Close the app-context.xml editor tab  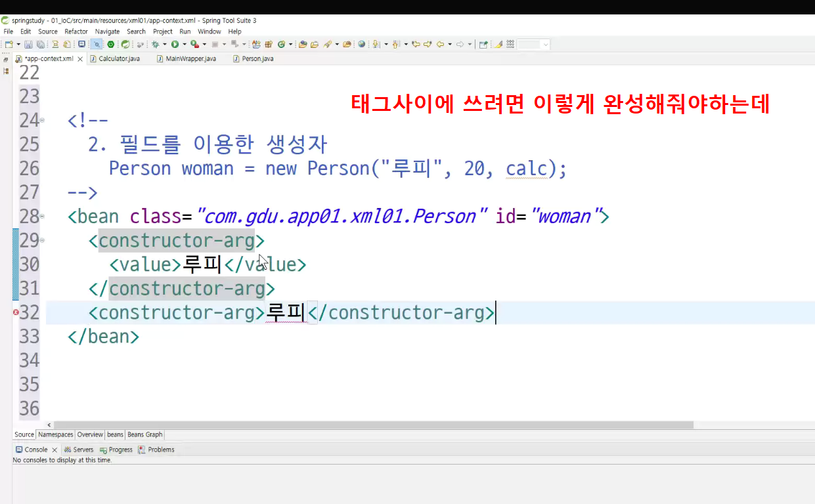point(80,59)
